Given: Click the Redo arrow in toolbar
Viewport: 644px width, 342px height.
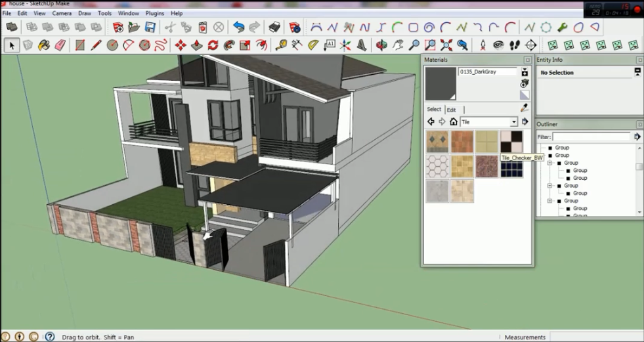Looking at the screenshot, I should click(255, 28).
